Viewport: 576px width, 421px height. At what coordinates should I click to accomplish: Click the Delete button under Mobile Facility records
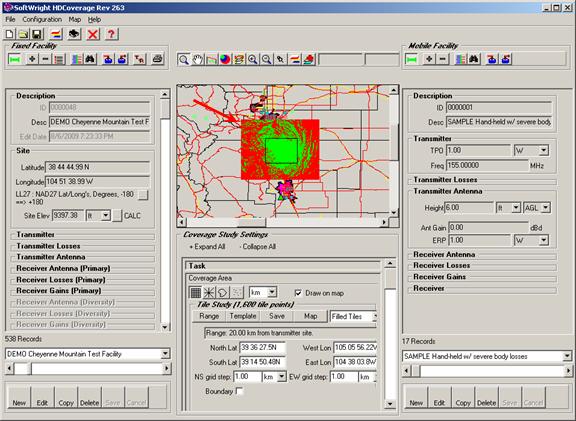486,397
